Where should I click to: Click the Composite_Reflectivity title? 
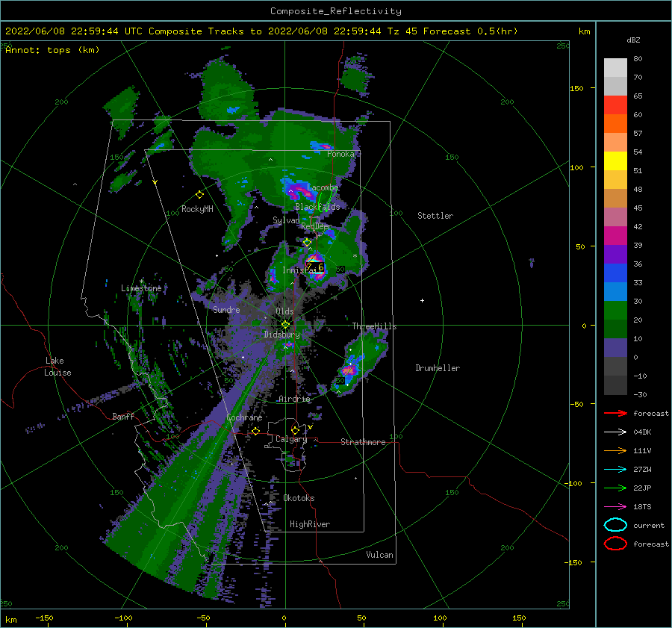(336, 11)
